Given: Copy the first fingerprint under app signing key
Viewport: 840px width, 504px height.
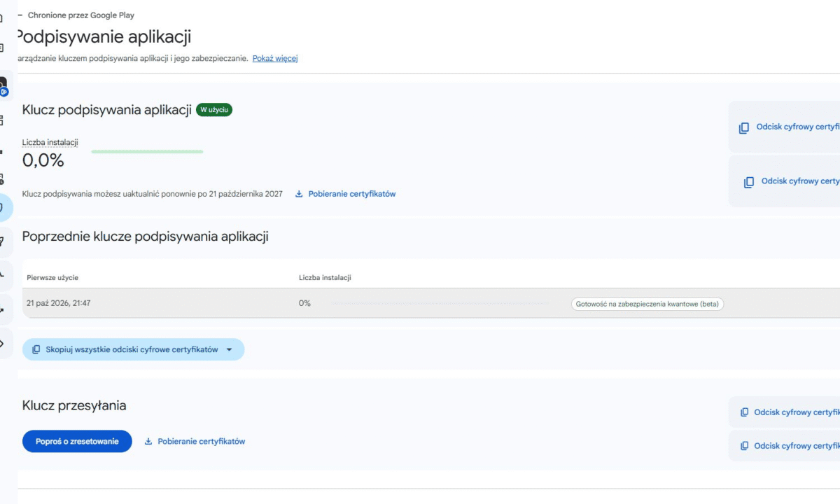Looking at the screenshot, I should coord(789,127).
